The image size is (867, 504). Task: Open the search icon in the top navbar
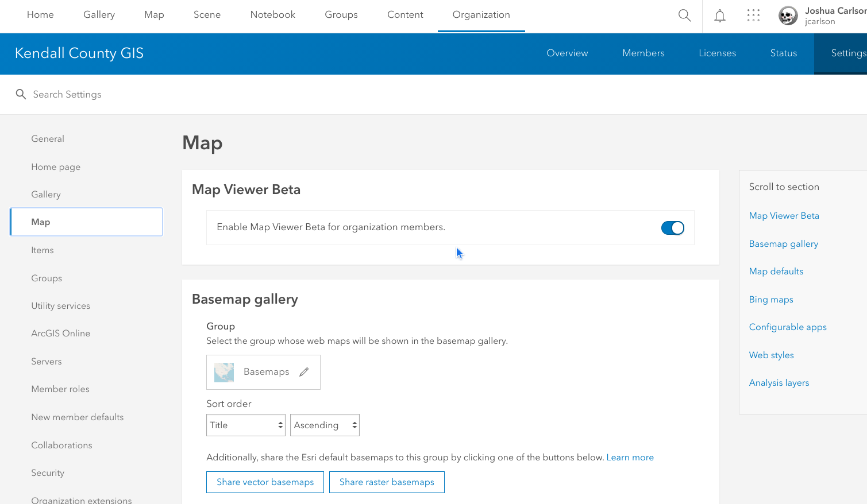click(x=684, y=15)
